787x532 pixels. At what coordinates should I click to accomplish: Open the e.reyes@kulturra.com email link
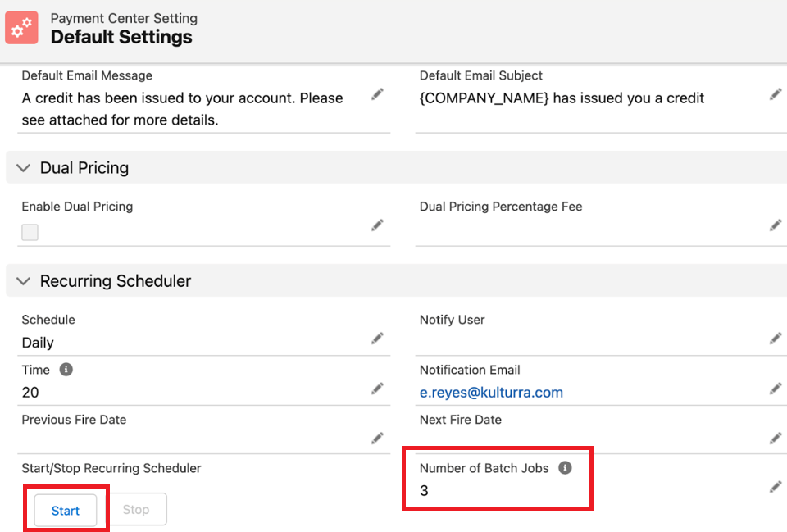coord(491,393)
